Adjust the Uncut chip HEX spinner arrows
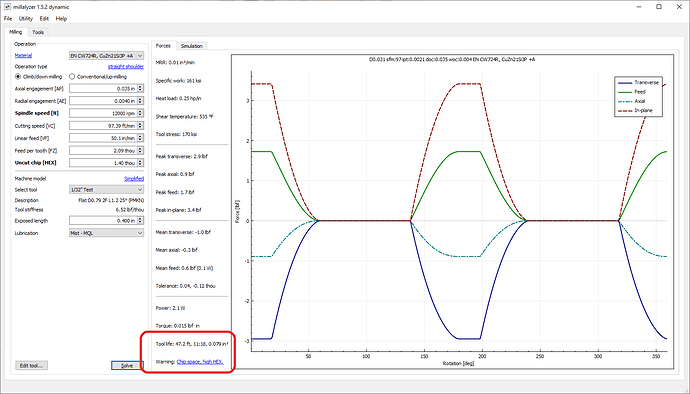 (x=140, y=162)
